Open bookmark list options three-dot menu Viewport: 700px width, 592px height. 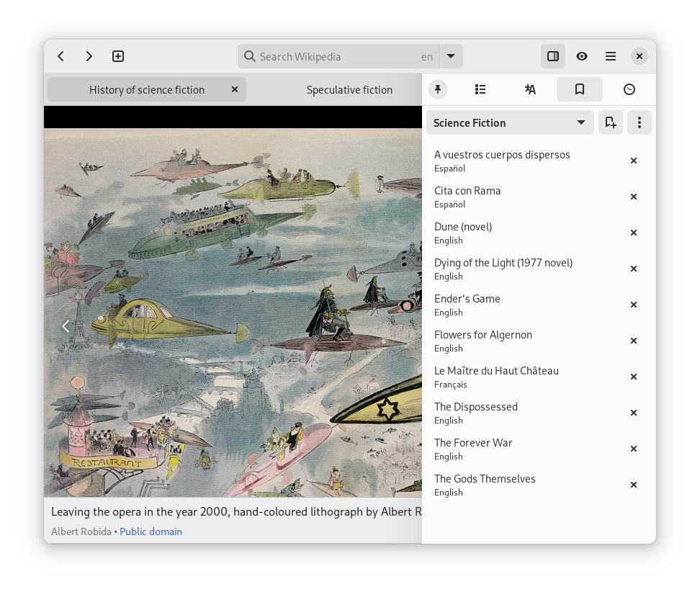[639, 122]
